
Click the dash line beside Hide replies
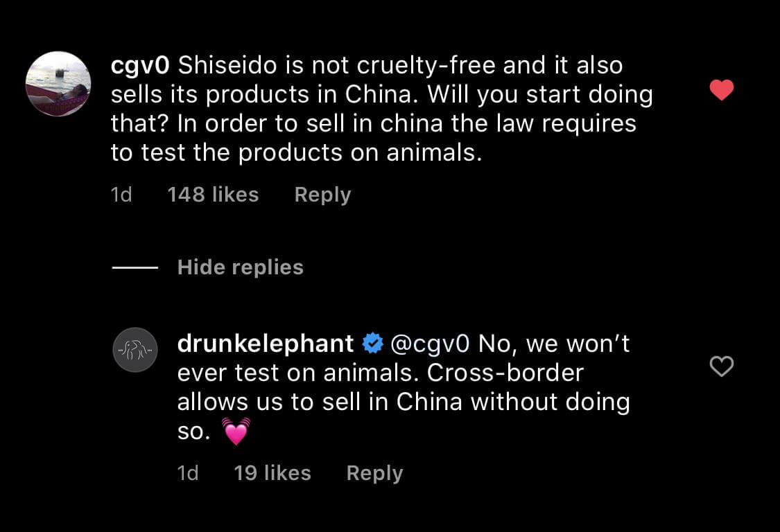(135, 268)
